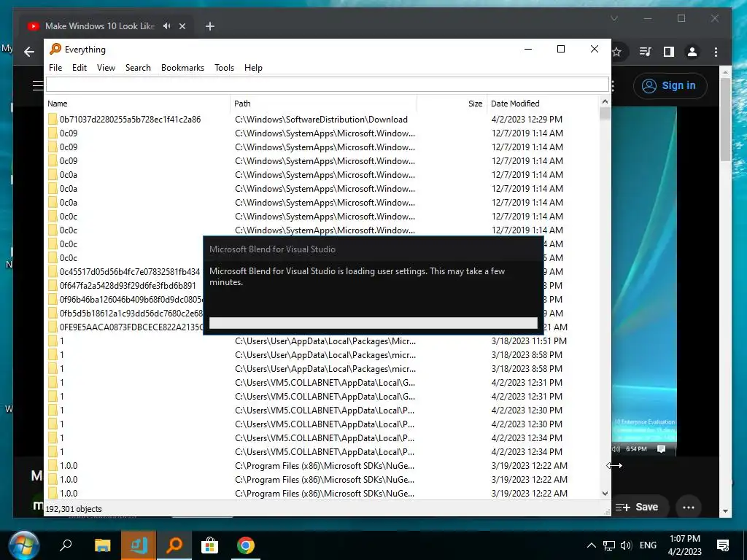Bookmark this page with the star icon

617,52
